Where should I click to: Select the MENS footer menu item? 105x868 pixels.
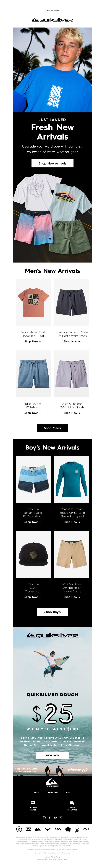point(37,792)
